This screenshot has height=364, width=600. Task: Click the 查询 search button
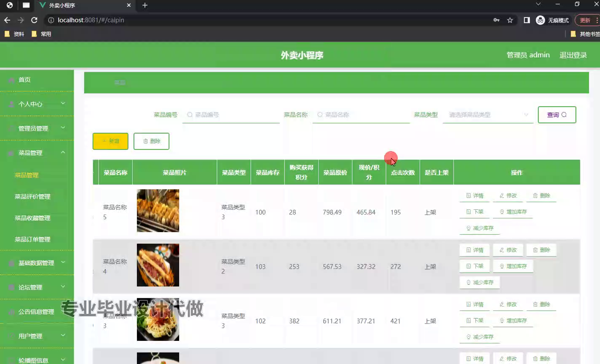click(x=557, y=115)
